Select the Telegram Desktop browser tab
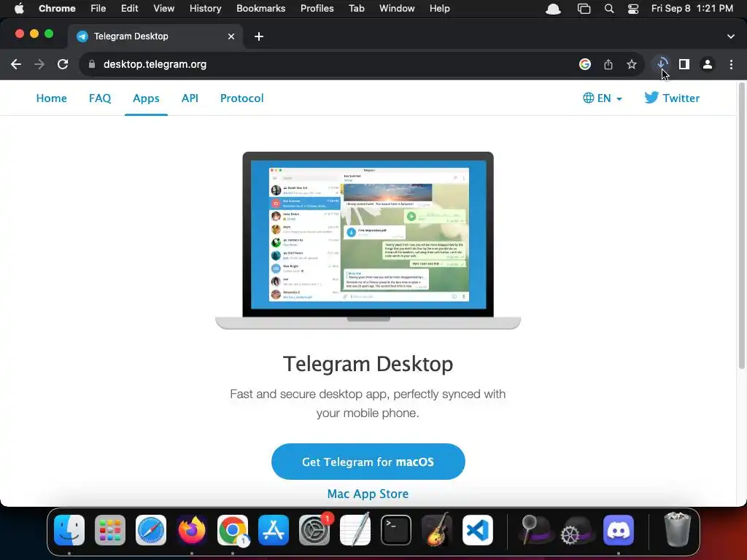Viewport: 747px width, 560px height. click(155, 36)
